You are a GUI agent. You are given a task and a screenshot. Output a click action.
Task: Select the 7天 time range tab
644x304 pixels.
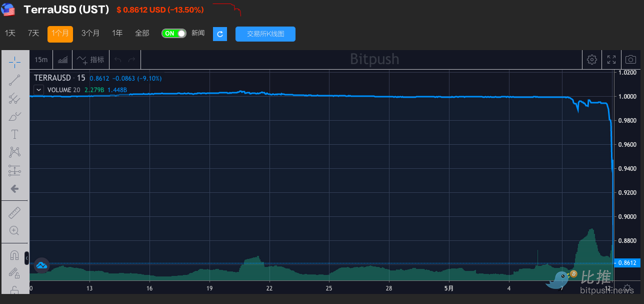33,33
